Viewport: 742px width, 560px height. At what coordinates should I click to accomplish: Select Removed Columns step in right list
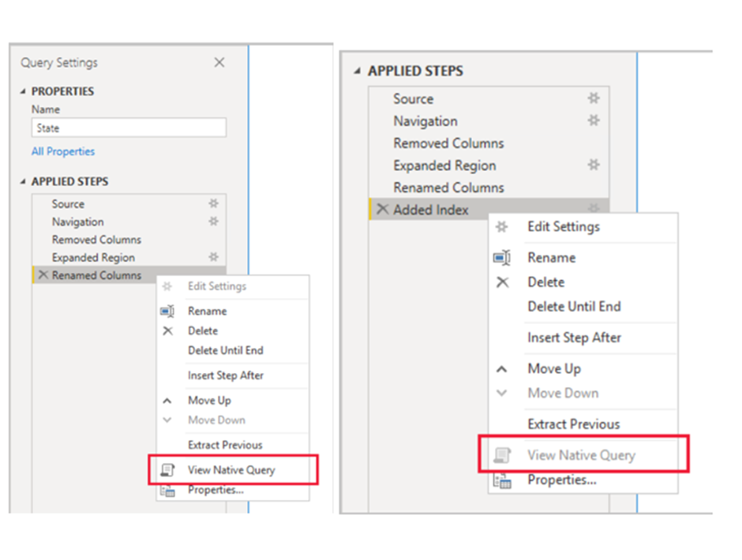(x=448, y=143)
